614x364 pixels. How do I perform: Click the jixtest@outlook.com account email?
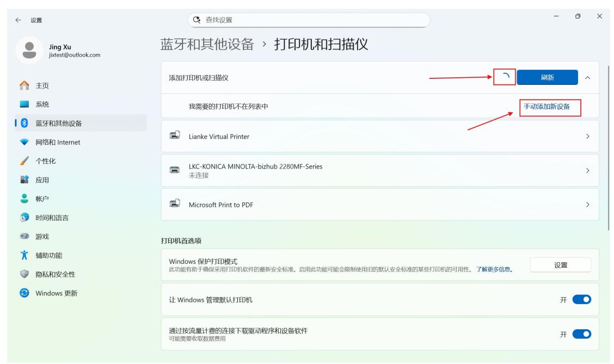tap(75, 55)
